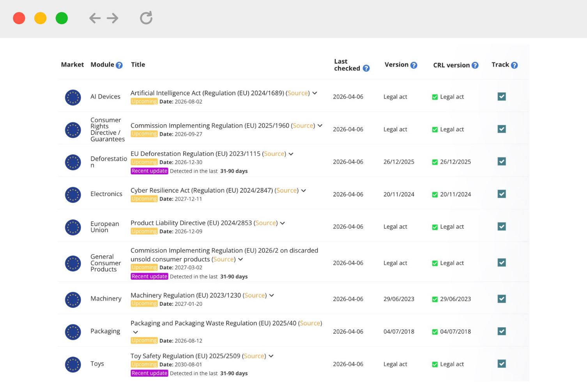The width and height of the screenshot is (587, 392).
Task: Expand Machinery Regulation details chevron
Action: (x=272, y=296)
